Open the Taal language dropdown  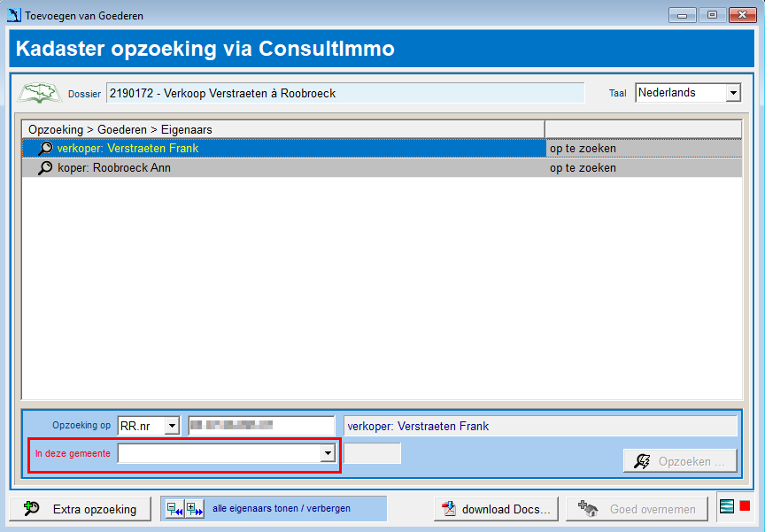(733, 93)
